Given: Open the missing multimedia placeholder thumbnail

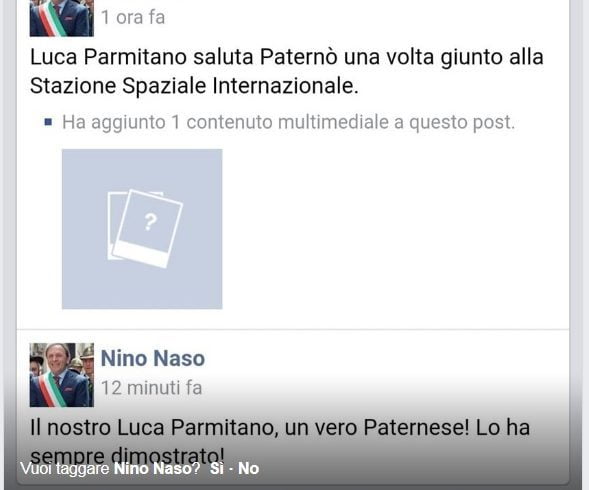Looking at the screenshot, I should [142, 229].
